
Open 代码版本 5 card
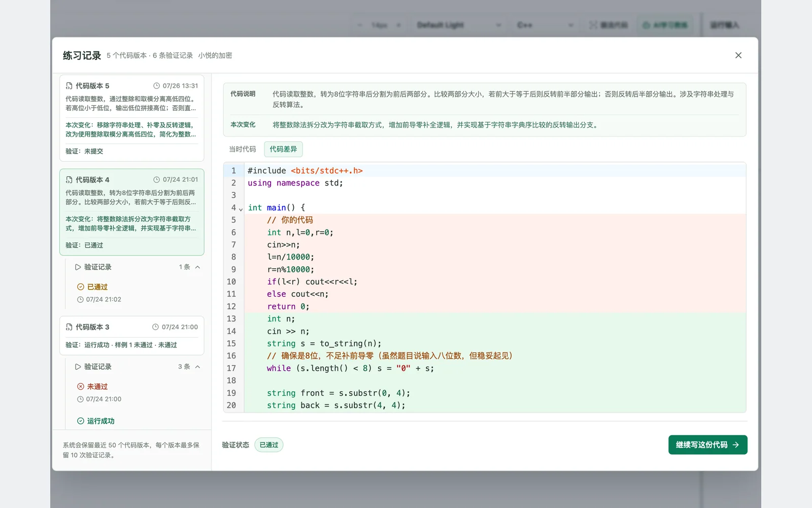tap(132, 118)
